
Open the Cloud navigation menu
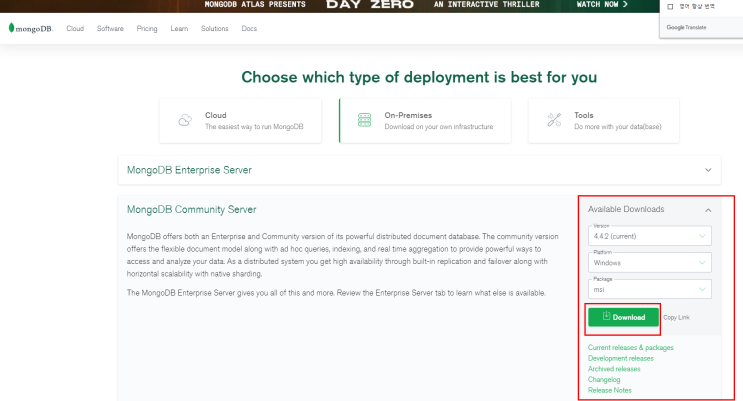[75, 28]
